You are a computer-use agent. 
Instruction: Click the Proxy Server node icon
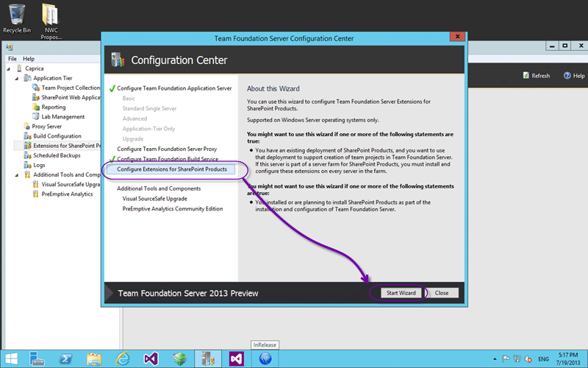(26, 127)
